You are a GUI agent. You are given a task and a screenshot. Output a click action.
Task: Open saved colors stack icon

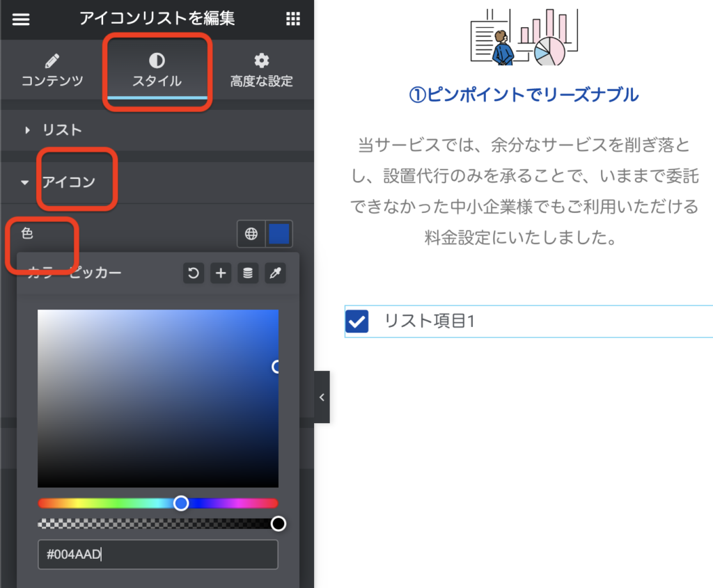[248, 273]
